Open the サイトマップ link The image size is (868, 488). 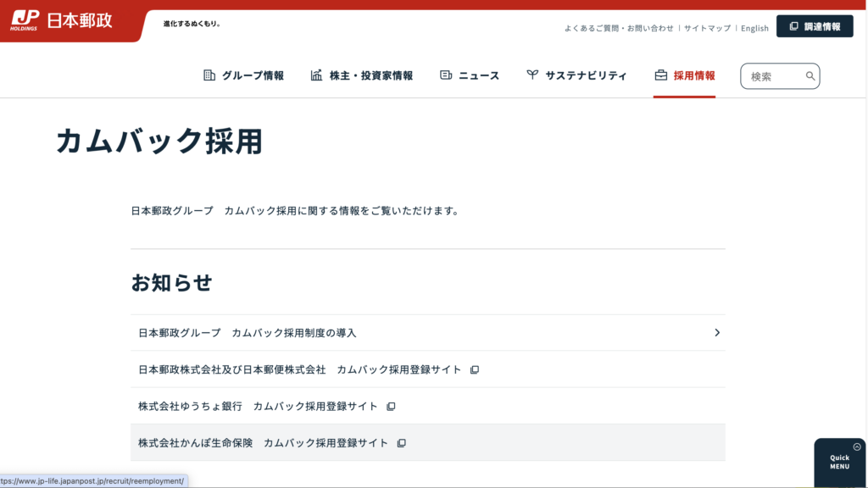tap(708, 28)
